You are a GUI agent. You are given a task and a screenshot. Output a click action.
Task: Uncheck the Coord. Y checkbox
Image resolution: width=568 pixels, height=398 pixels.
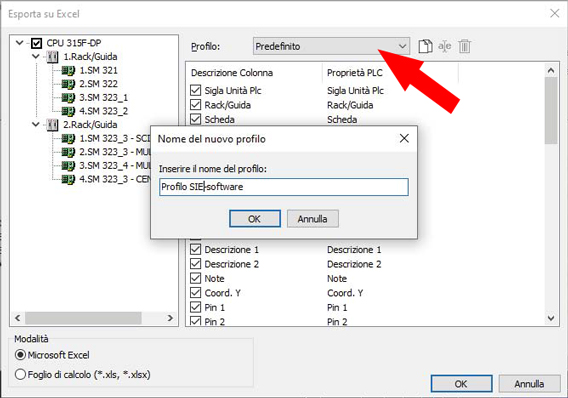click(196, 293)
